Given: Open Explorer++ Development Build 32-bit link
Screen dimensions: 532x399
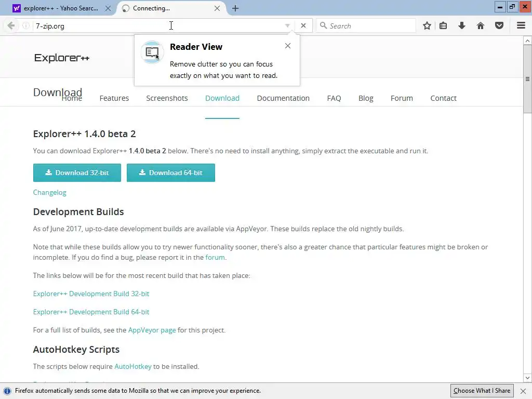Looking at the screenshot, I should click(x=91, y=294).
